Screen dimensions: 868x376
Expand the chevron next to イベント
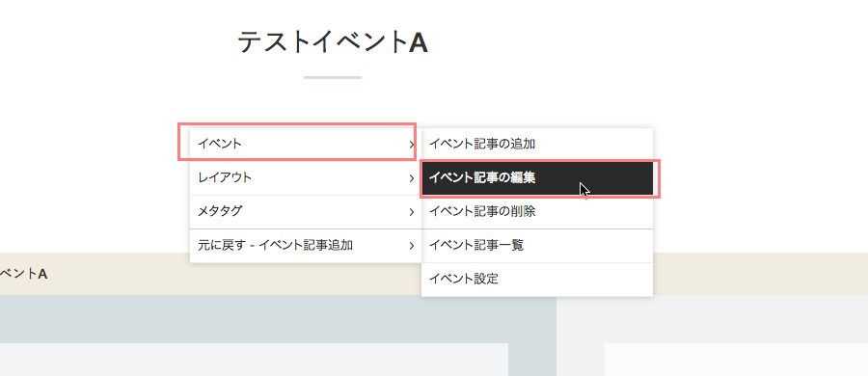pos(411,145)
